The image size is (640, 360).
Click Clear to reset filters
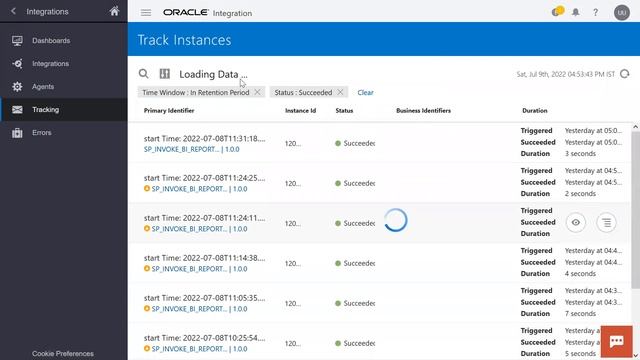[x=365, y=93]
